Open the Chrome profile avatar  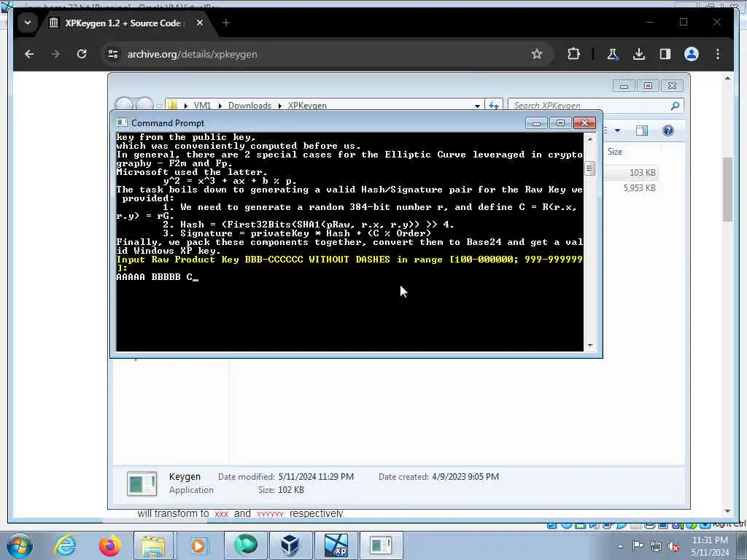[692, 54]
